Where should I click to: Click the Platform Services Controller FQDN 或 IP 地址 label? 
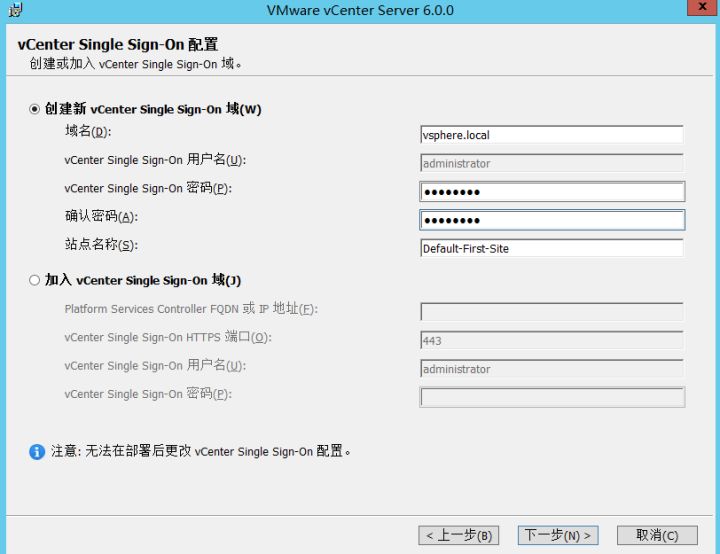(x=191, y=309)
